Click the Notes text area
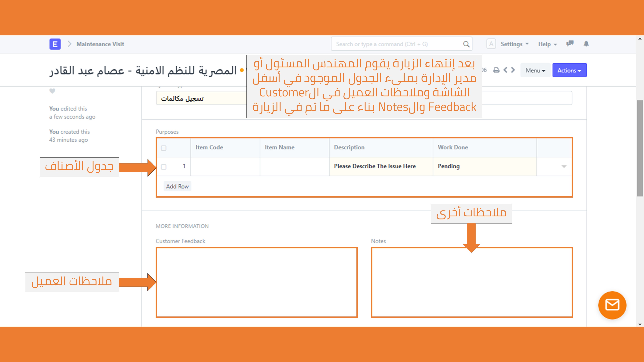 (472, 283)
